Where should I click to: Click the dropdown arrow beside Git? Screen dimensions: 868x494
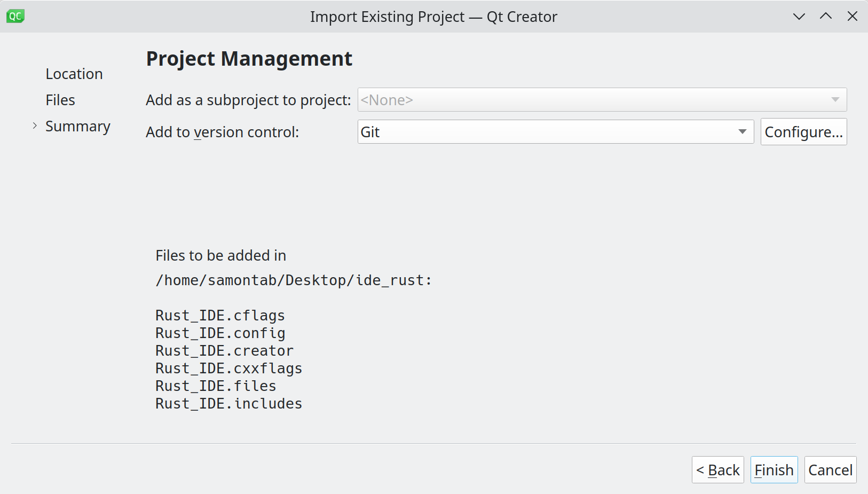click(742, 131)
